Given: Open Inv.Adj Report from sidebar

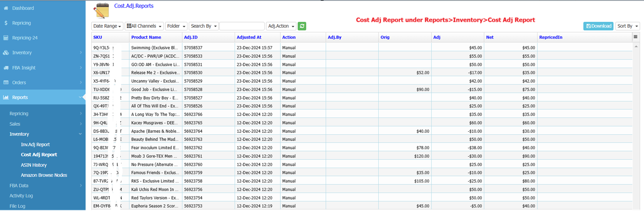Looking at the screenshot, I should 35,144.
